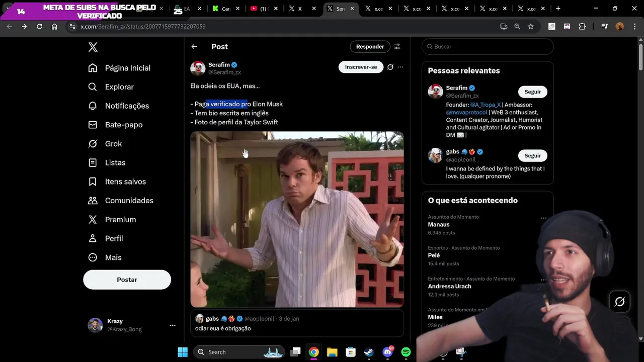The image size is (644, 362).
Task: Open the quoted gabs post
Action: (297, 323)
